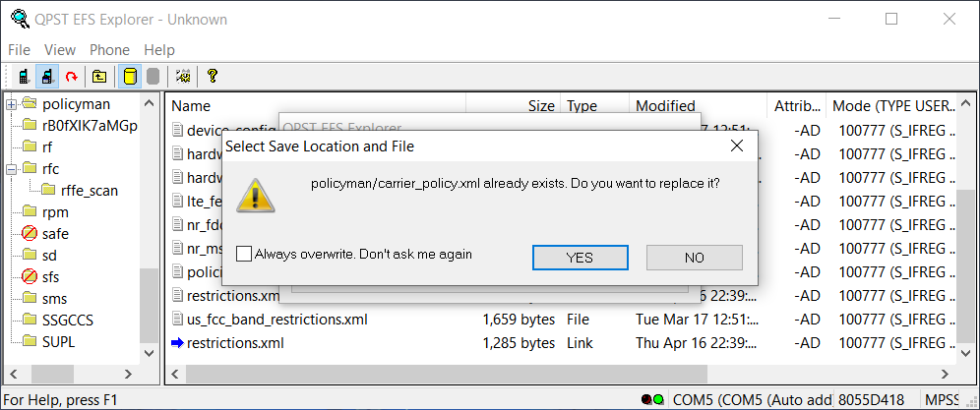This screenshot has height=410, width=980.
Task: Click the highlighted second phone toolbar icon
Action: [x=45, y=77]
